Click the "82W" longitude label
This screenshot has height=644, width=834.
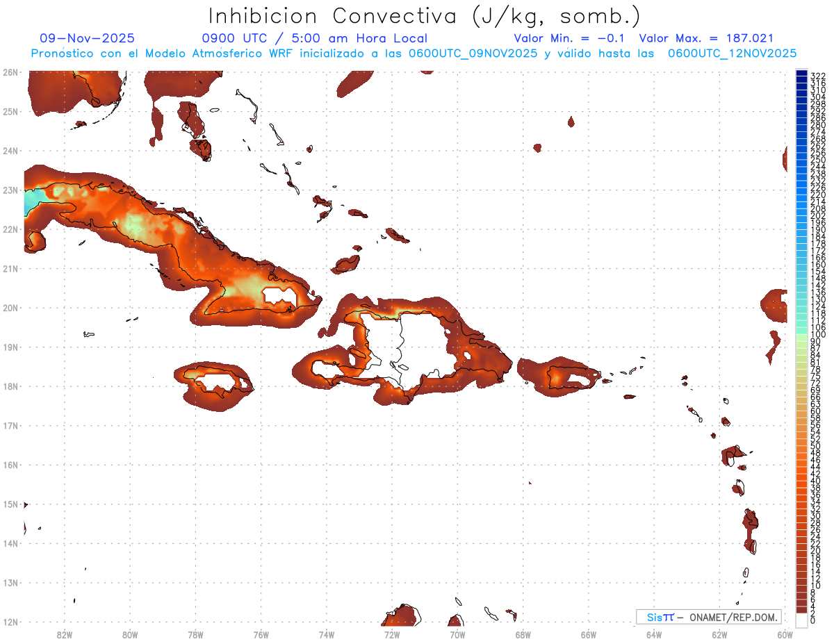tap(64, 634)
